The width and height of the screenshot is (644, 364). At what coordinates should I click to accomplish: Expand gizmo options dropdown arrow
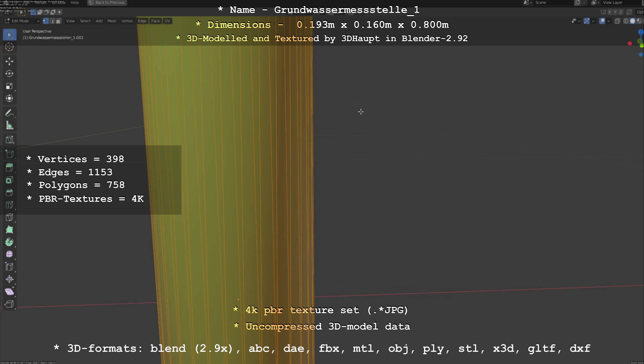593,21
